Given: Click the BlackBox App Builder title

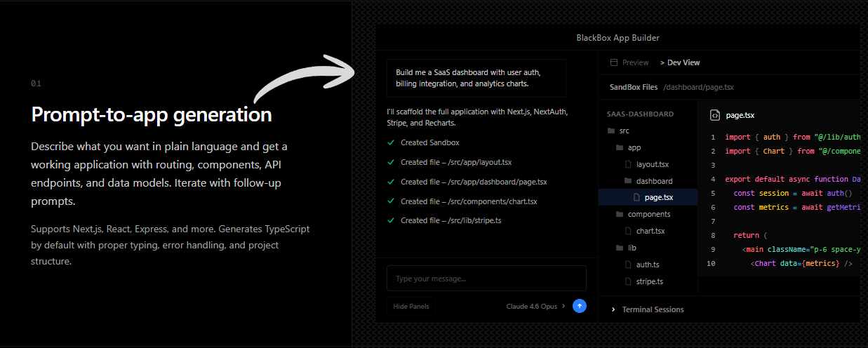Looking at the screenshot, I should (617, 38).
